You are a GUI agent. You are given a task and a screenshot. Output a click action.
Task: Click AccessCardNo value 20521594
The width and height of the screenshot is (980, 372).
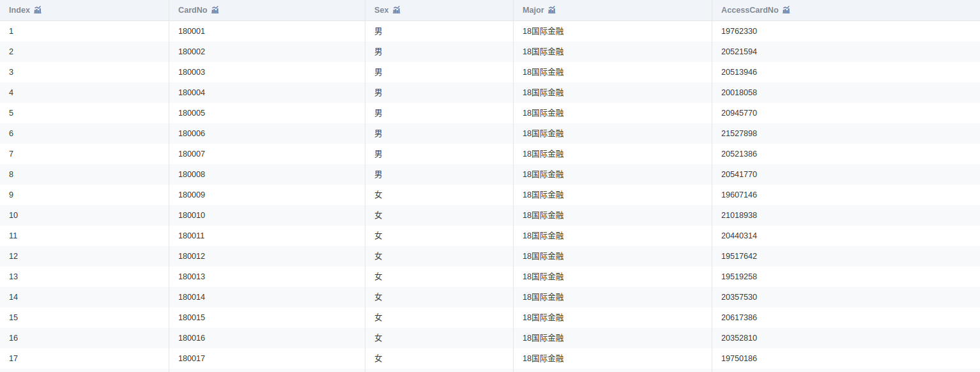(739, 52)
